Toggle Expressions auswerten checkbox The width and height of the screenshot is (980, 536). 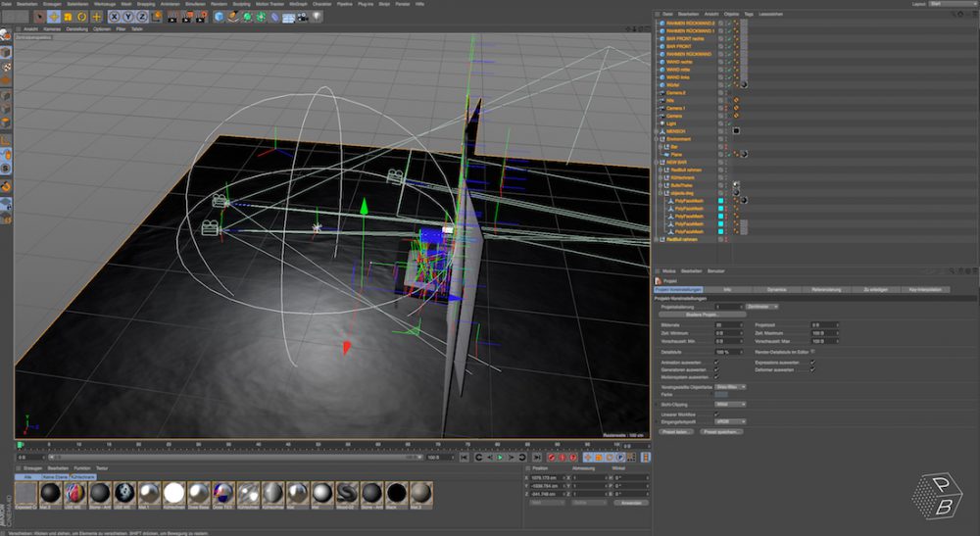point(812,363)
